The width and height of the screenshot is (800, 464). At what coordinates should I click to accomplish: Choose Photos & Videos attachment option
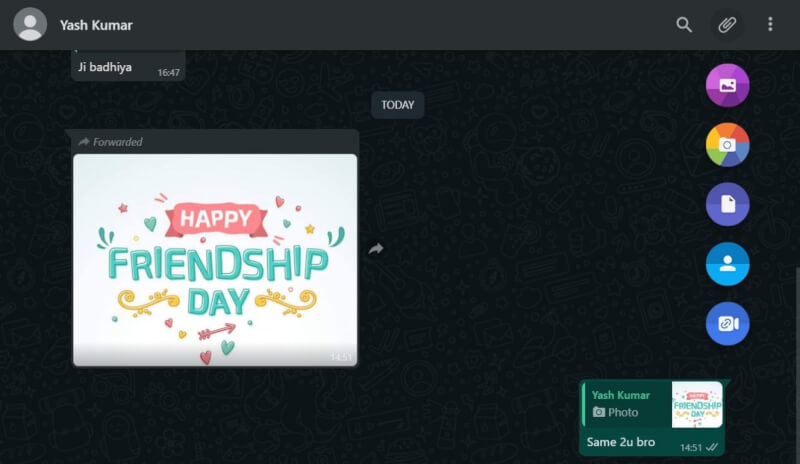pyautogui.click(x=728, y=85)
